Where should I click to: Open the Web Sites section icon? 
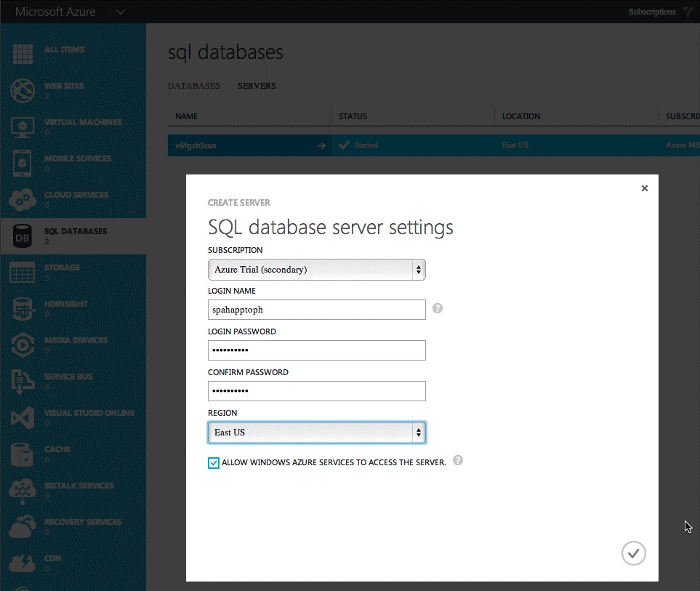point(22,91)
